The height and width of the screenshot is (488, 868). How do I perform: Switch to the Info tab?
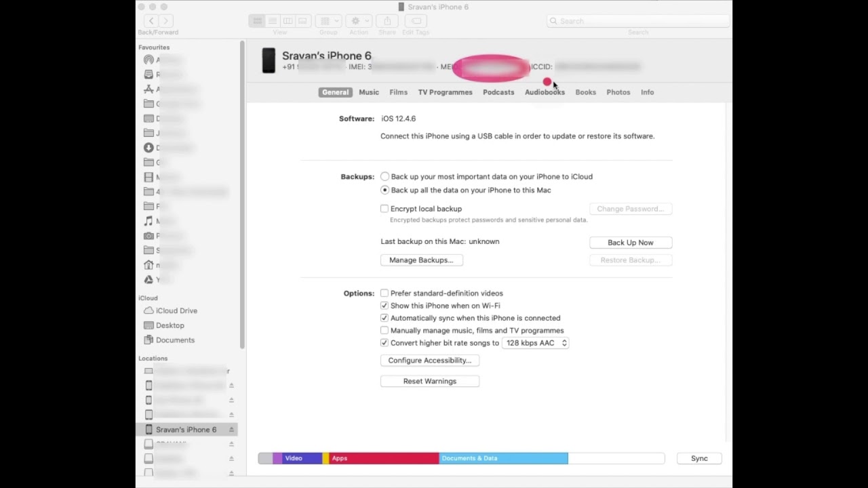[648, 92]
